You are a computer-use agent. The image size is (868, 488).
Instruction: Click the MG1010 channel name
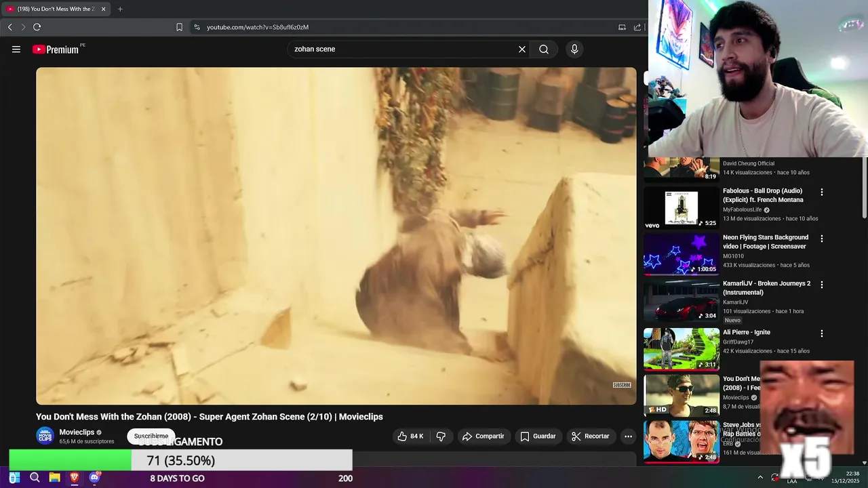pyautogui.click(x=733, y=256)
